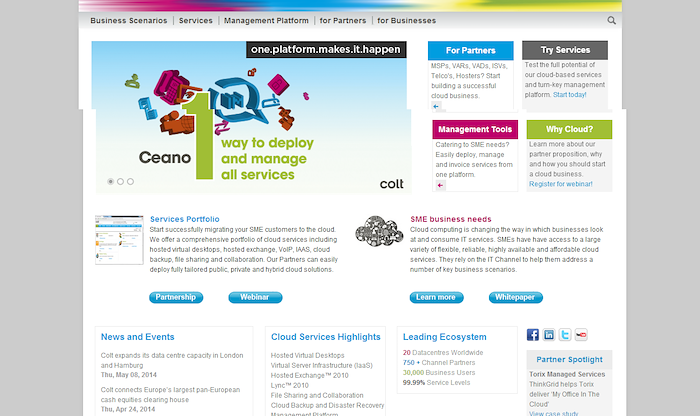This screenshot has height=416, width=700.
Task: Select the second banner slide dot
Action: (x=120, y=182)
